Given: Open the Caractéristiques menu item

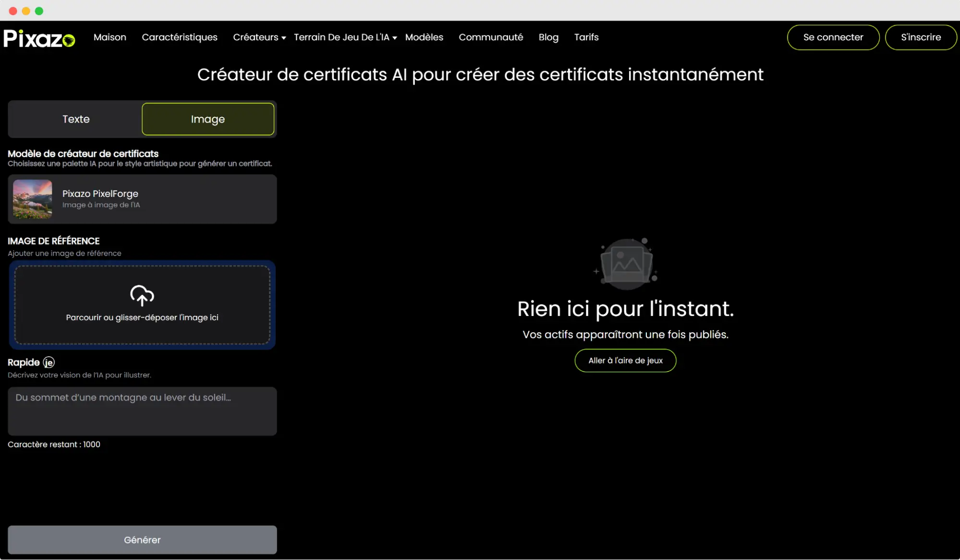Looking at the screenshot, I should point(180,37).
